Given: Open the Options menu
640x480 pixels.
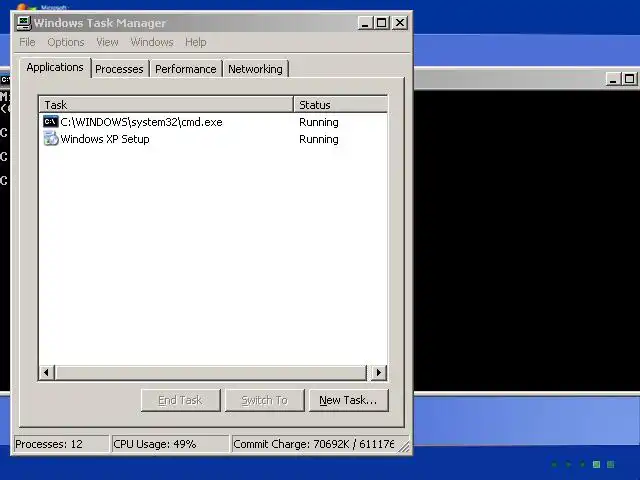Looking at the screenshot, I should (66, 42).
